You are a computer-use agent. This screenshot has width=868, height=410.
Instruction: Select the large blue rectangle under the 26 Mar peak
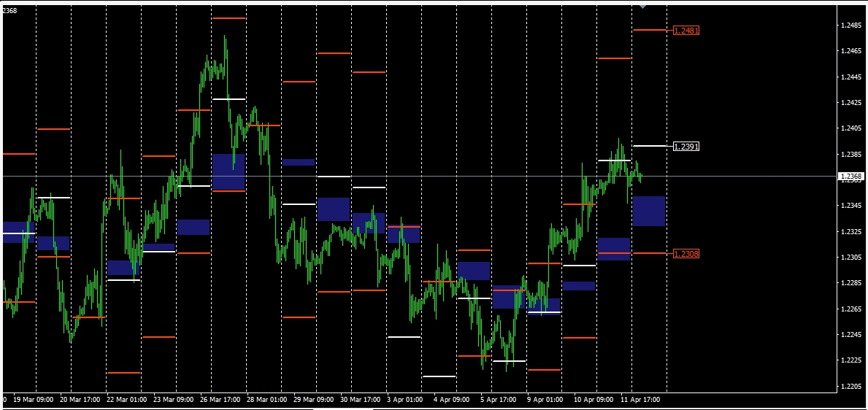pyautogui.click(x=228, y=171)
